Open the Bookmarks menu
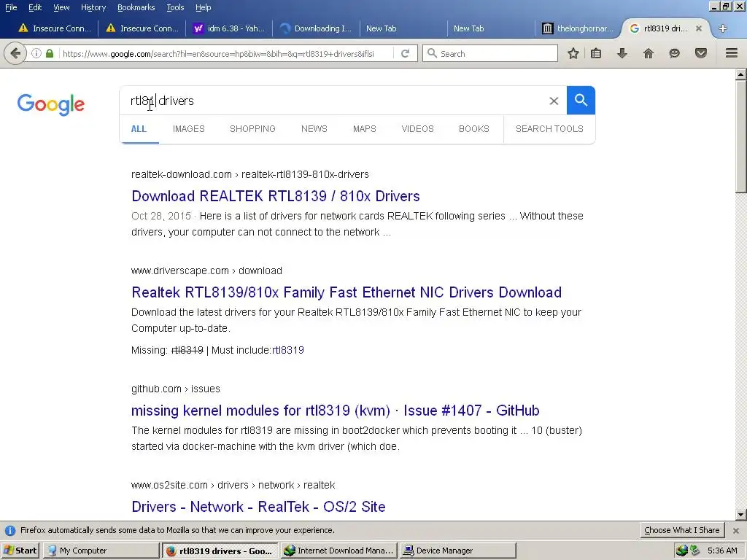The image size is (747, 560). 136,7
